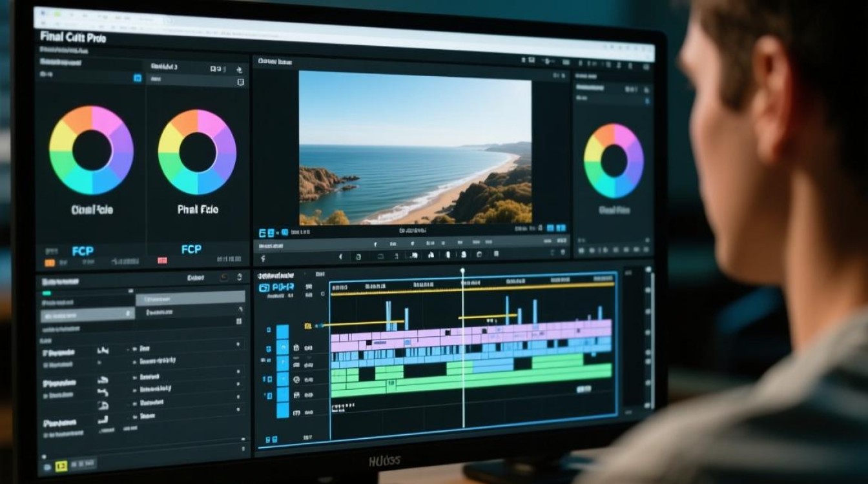Adjust the middle color wheel above FCP

(x=197, y=152)
